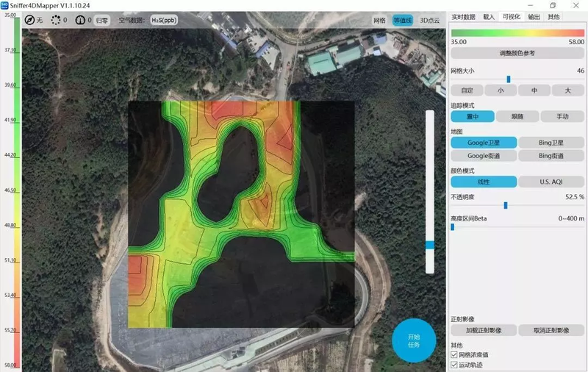Click the 调整颜色参考 button
588x372 pixels.
pos(517,53)
